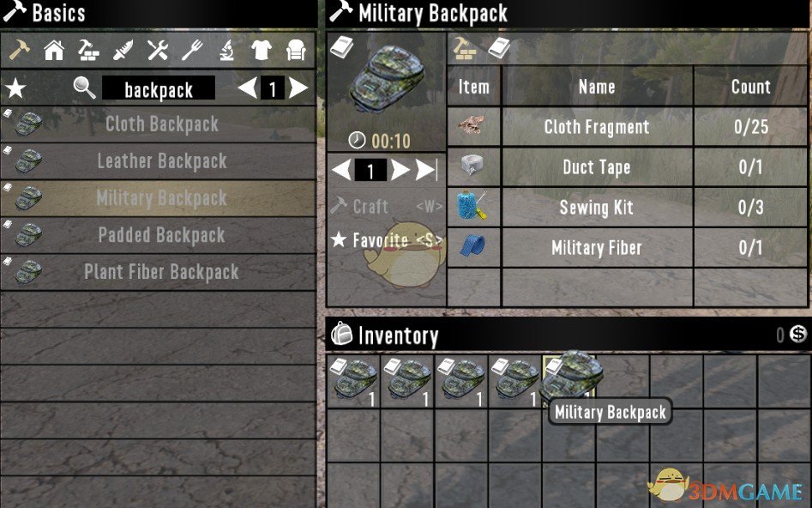Toggle Favorite for Military Backpack
The width and height of the screenshot is (812, 508).
click(387, 240)
